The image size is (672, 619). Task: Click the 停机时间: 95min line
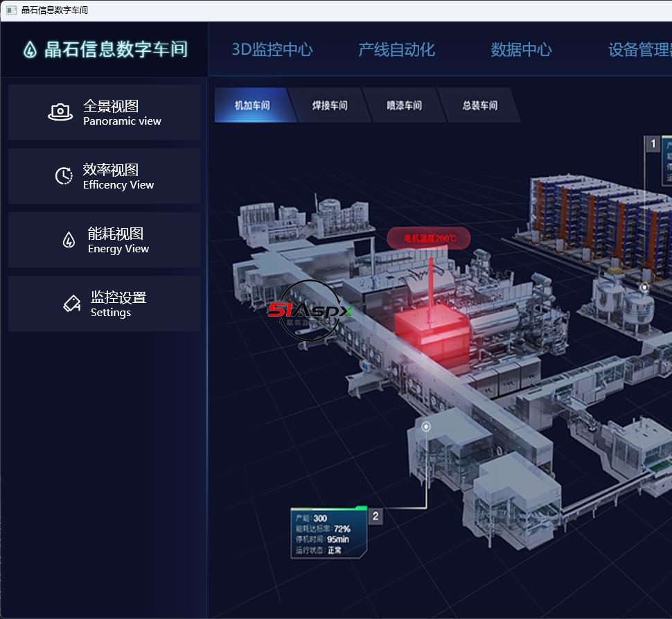322,539
